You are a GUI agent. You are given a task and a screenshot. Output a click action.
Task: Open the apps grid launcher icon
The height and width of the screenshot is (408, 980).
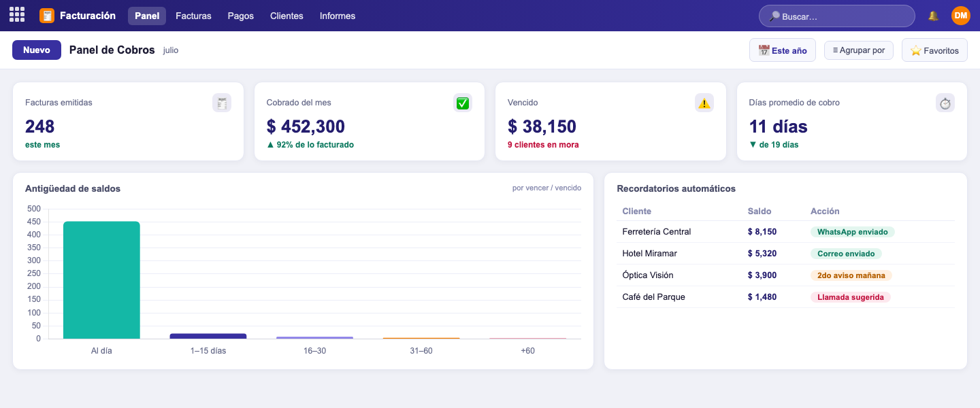click(17, 15)
